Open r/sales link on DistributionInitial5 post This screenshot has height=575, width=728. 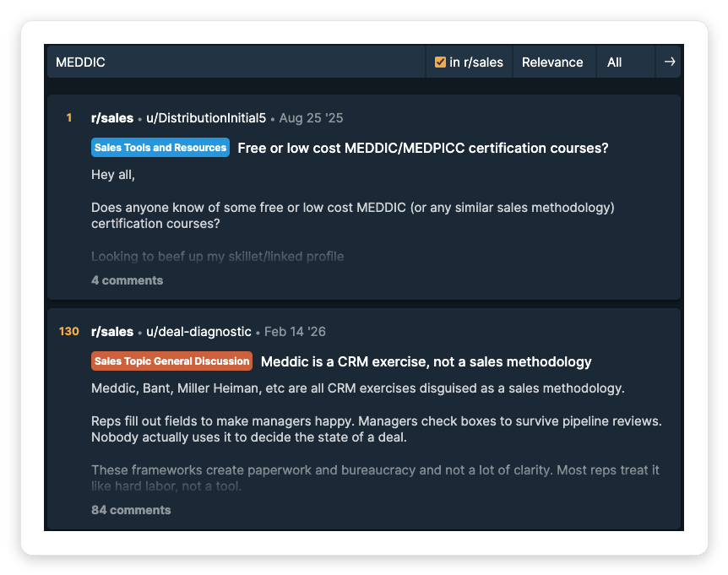[112, 118]
